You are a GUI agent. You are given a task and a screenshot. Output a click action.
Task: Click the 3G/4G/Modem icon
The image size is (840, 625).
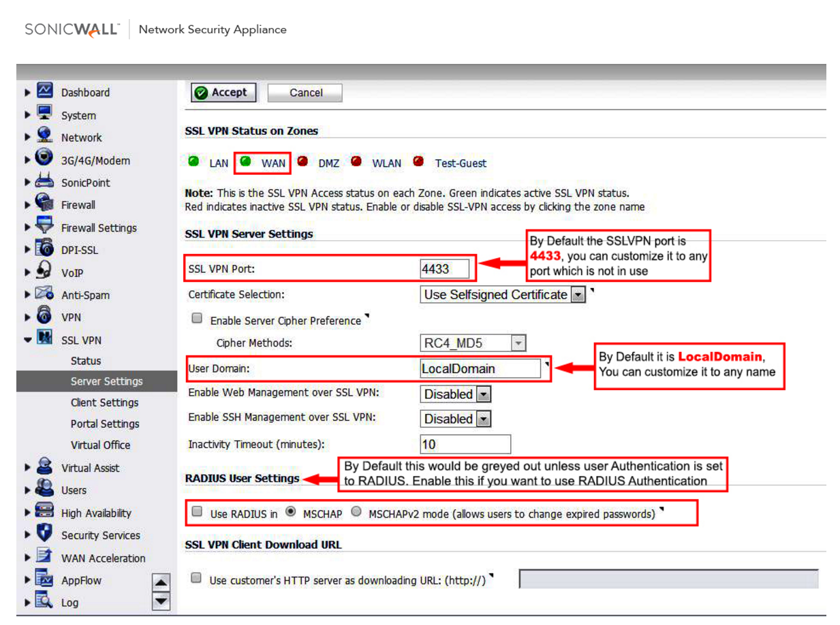point(44,159)
